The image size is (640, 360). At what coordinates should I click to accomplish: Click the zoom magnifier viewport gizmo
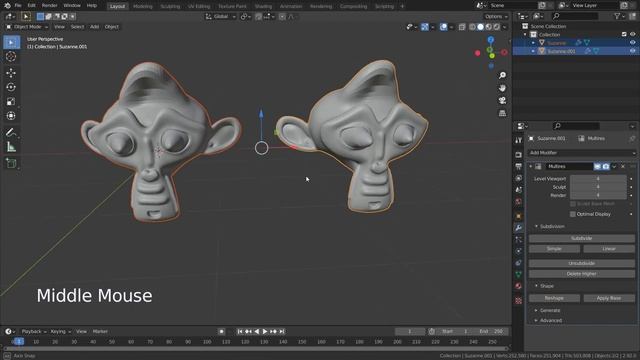pos(502,76)
